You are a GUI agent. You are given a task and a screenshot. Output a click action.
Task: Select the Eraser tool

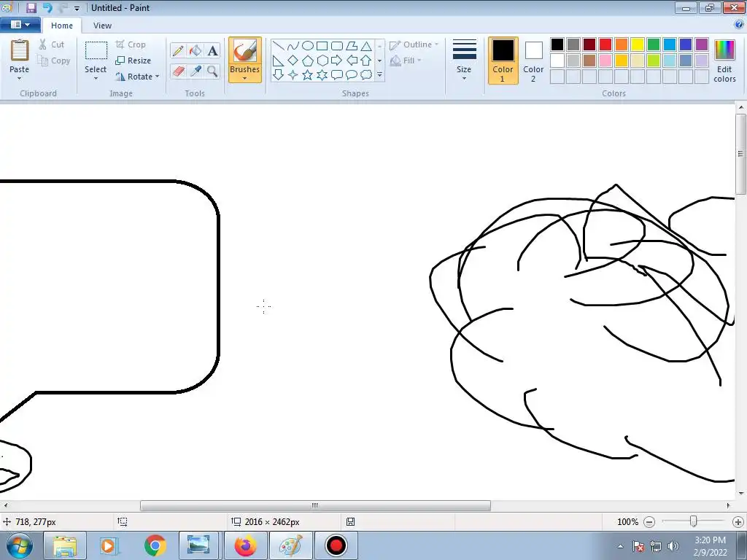178,71
